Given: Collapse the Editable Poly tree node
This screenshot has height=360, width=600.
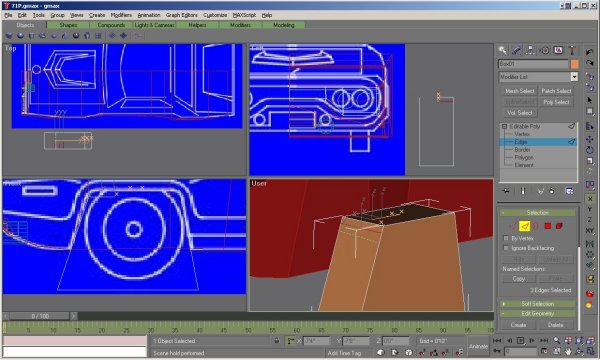Looking at the screenshot, I should tap(504, 126).
